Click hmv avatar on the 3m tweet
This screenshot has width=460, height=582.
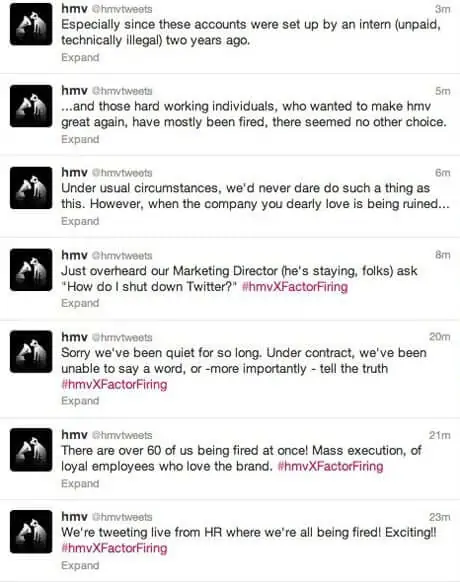[31, 24]
